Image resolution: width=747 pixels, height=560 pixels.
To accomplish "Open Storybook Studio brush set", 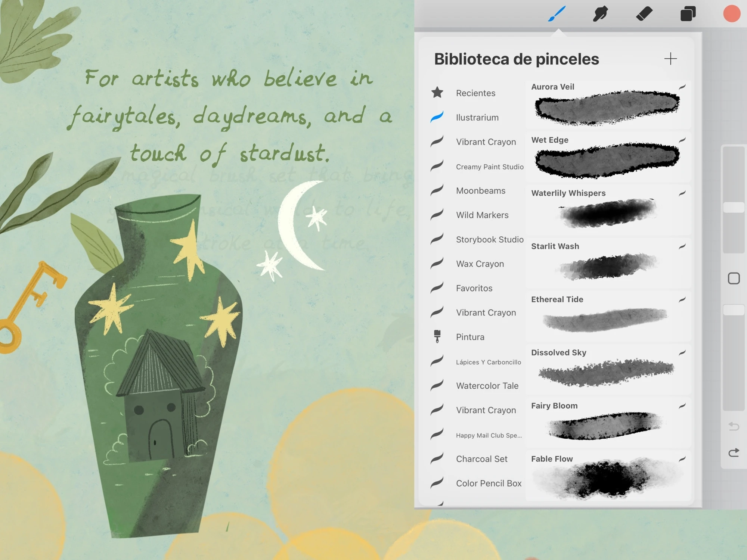I will pos(489,240).
